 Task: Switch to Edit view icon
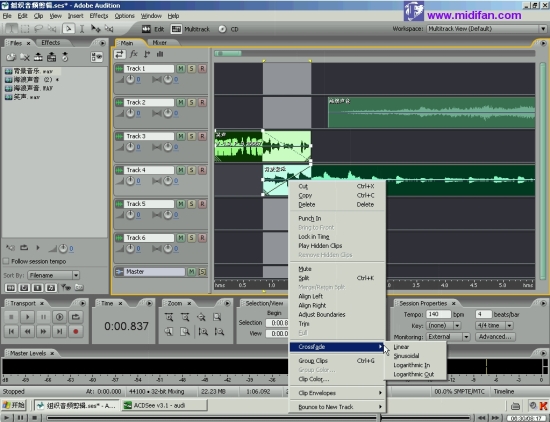click(x=146, y=29)
